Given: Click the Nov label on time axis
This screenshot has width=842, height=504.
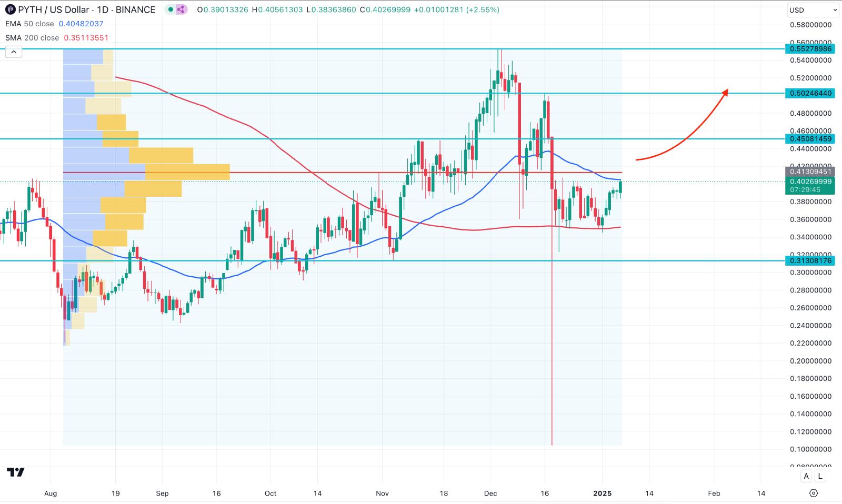Looking at the screenshot, I should [x=383, y=493].
